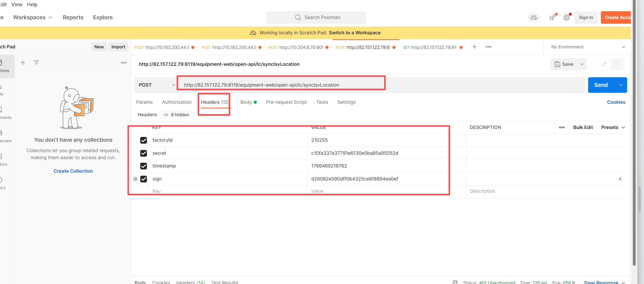The height and width of the screenshot is (284, 644).
Task: Go to Explore
Action: 103,17
